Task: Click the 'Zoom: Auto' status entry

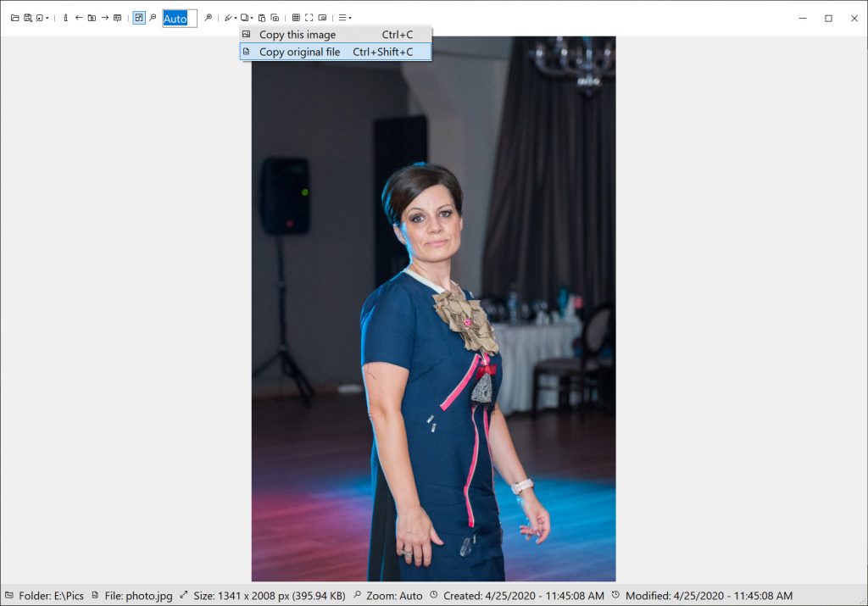Action: pyautogui.click(x=388, y=596)
